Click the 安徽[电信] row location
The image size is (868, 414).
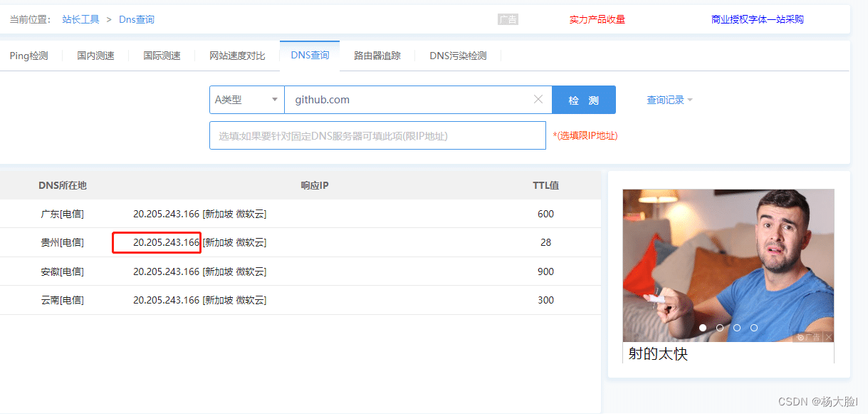[63, 271]
